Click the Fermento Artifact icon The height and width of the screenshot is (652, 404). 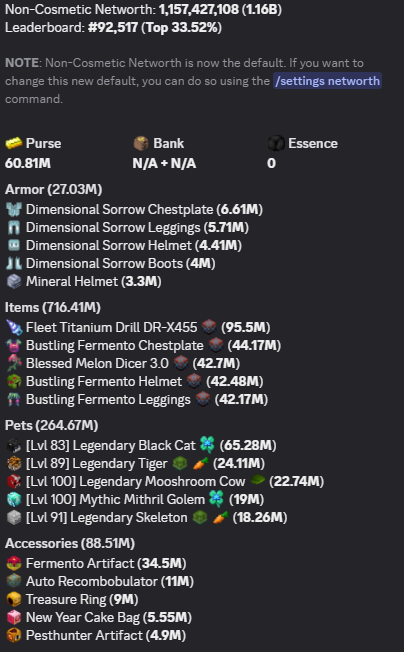(14, 563)
